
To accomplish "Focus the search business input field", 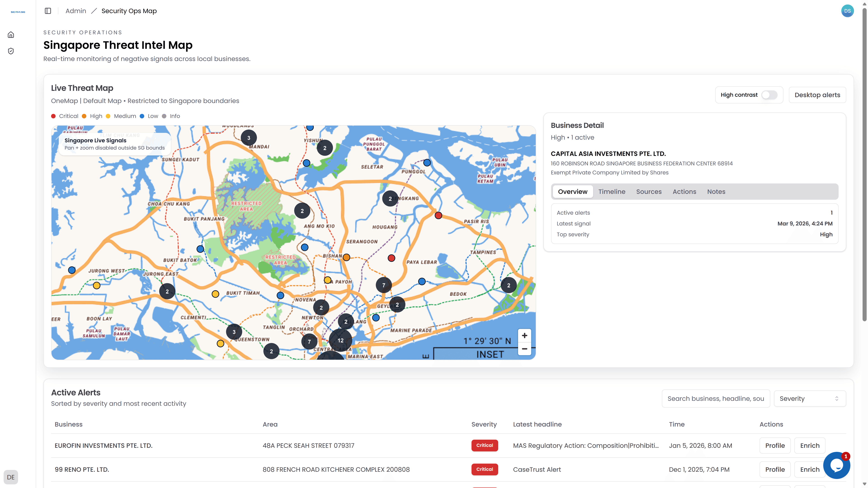I will [x=716, y=398].
